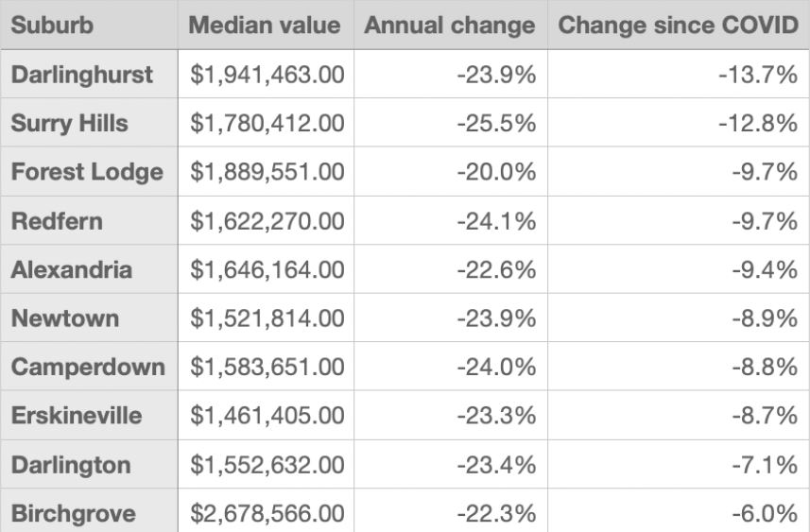Click the Camperdown suburb cell

point(87,367)
